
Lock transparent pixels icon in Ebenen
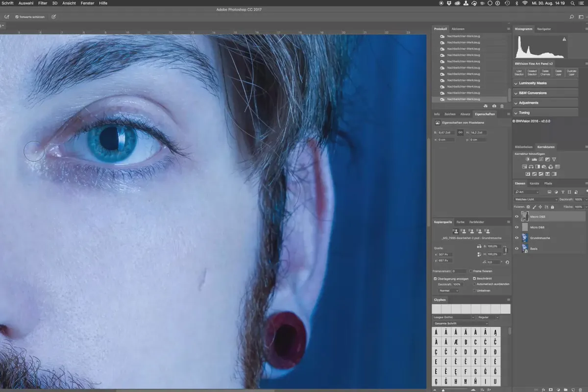click(528, 207)
